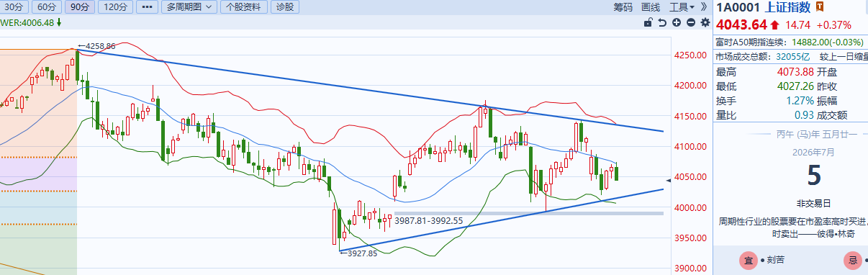Click the 4000.00 price axis label
The image size is (868, 275).
click(x=691, y=207)
